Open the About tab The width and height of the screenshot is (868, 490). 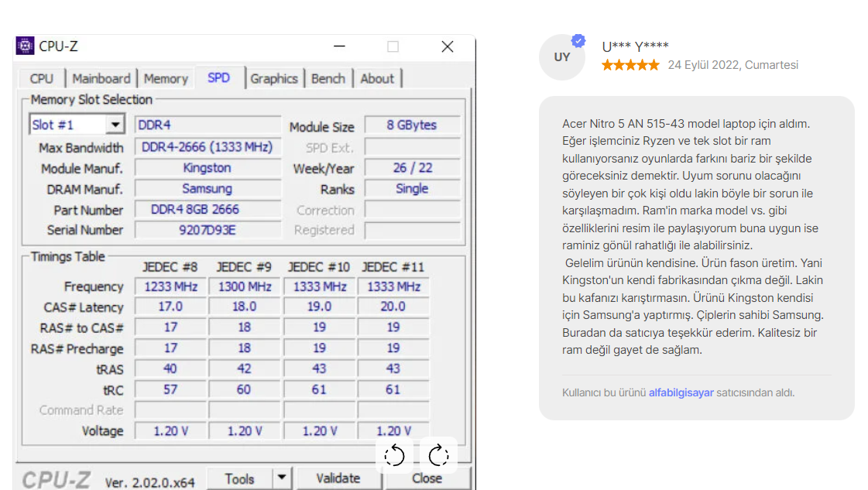(x=377, y=79)
